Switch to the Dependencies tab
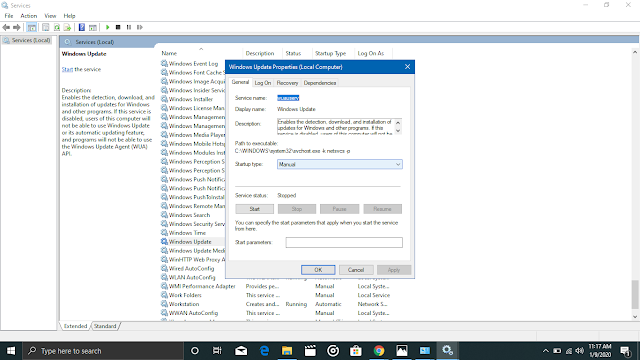This screenshot has width=640, height=360. (320, 83)
